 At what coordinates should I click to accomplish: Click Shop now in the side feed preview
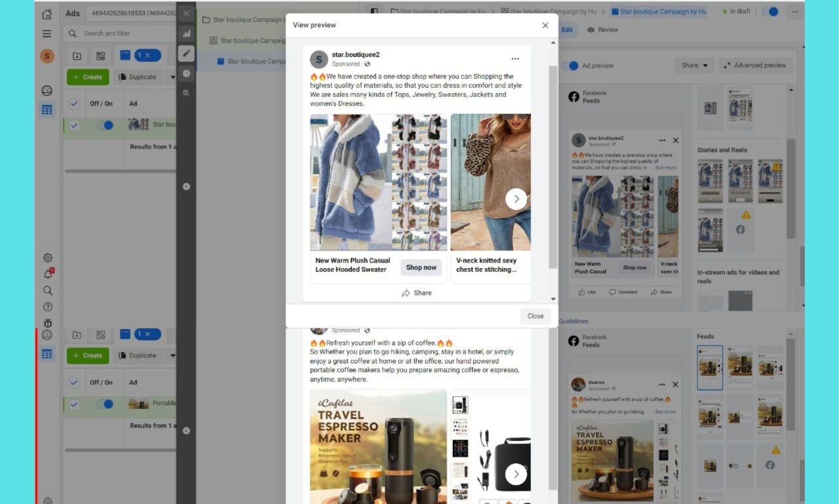tap(634, 267)
